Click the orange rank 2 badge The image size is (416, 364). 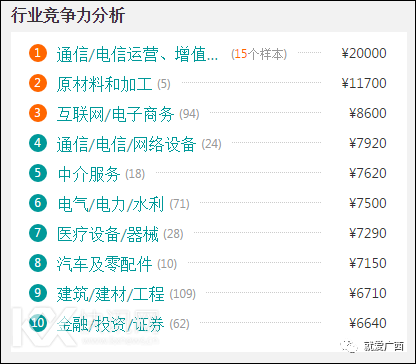pyautogui.click(x=38, y=83)
